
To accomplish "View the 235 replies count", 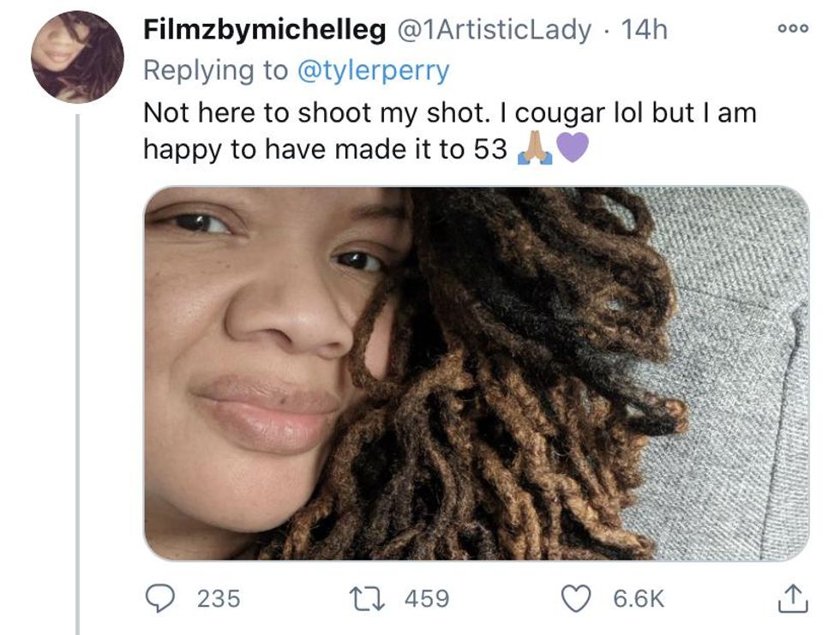I will coord(219,598).
